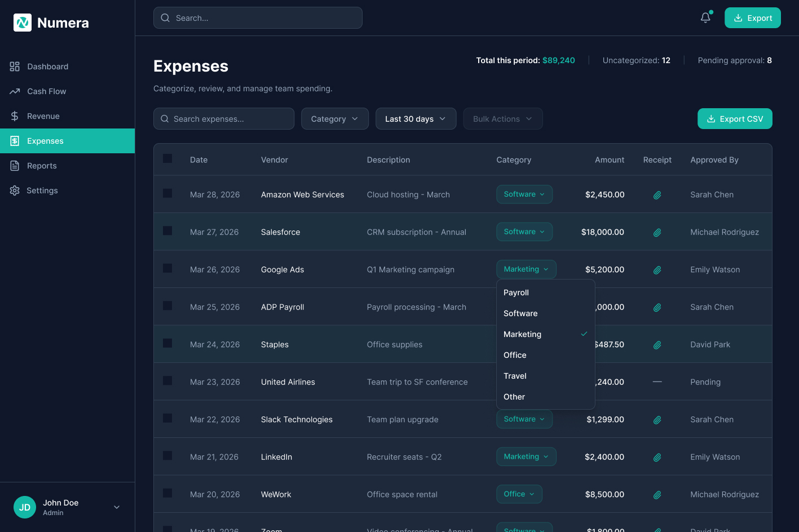
Task: Select the Google Ads row checkbox
Action: pos(167,268)
